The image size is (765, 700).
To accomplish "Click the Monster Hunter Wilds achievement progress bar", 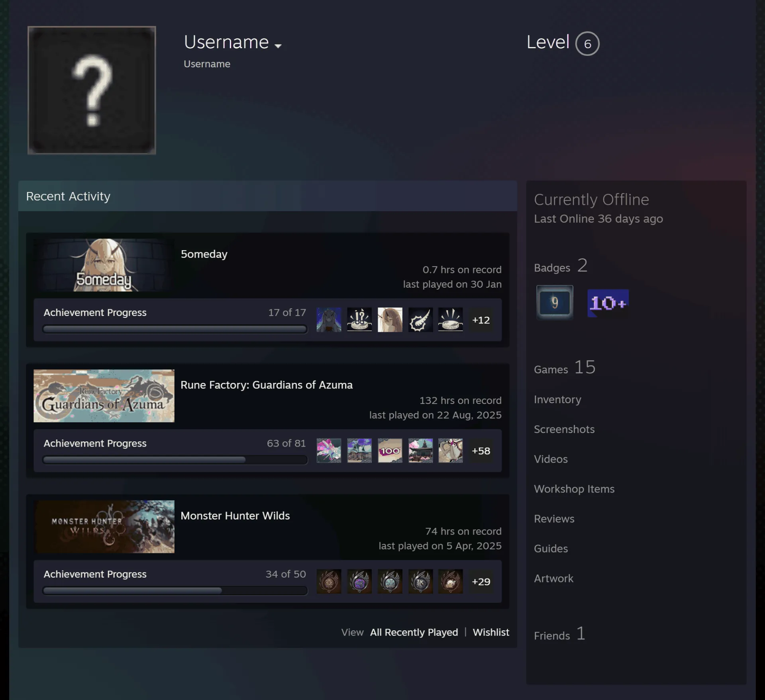I will point(175,590).
